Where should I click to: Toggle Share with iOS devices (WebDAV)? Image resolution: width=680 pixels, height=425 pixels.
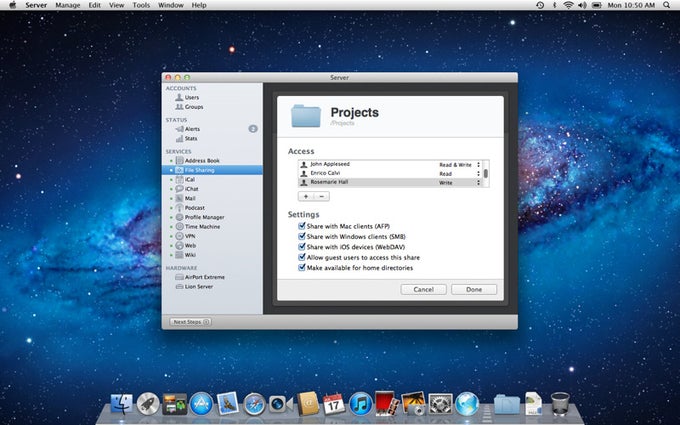point(302,247)
